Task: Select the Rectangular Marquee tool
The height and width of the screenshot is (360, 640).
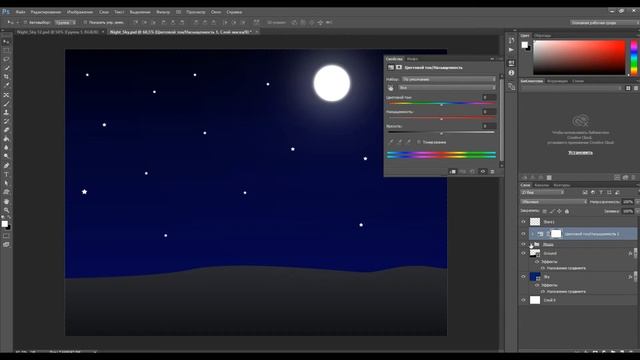Action: tap(6, 51)
